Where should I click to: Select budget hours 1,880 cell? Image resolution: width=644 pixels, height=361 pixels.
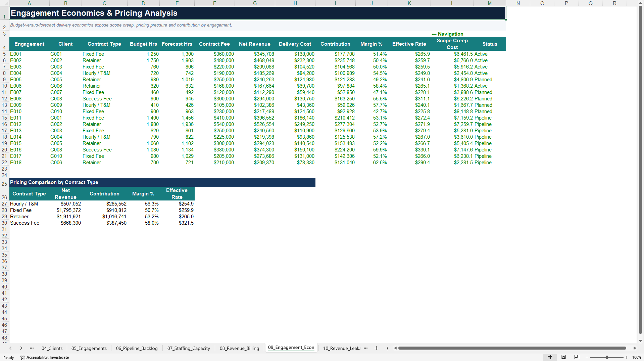click(x=143, y=124)
